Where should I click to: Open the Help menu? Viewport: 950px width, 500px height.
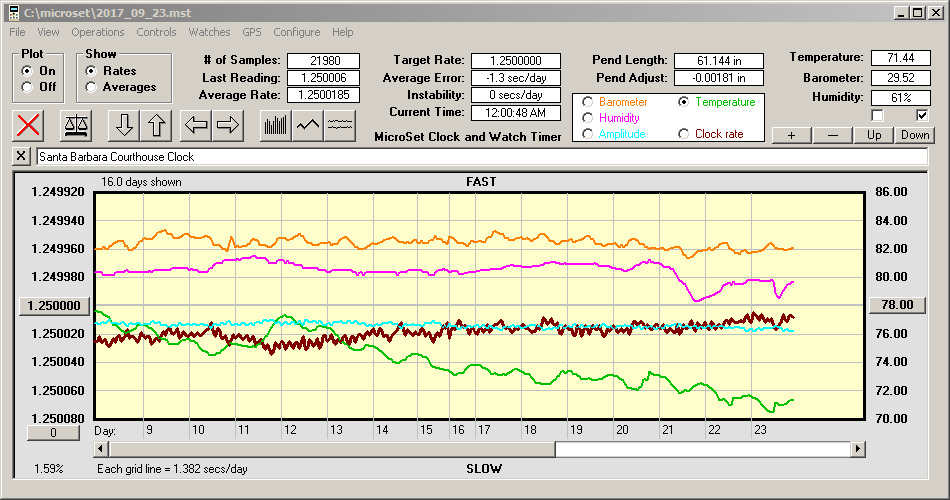pyautogui.click(x=342, y=32)
